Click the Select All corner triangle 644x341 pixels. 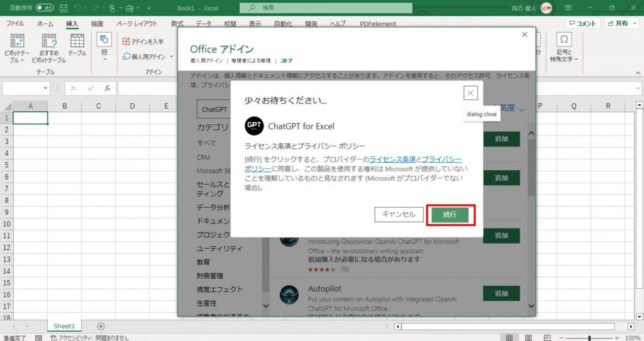(8, 106)
